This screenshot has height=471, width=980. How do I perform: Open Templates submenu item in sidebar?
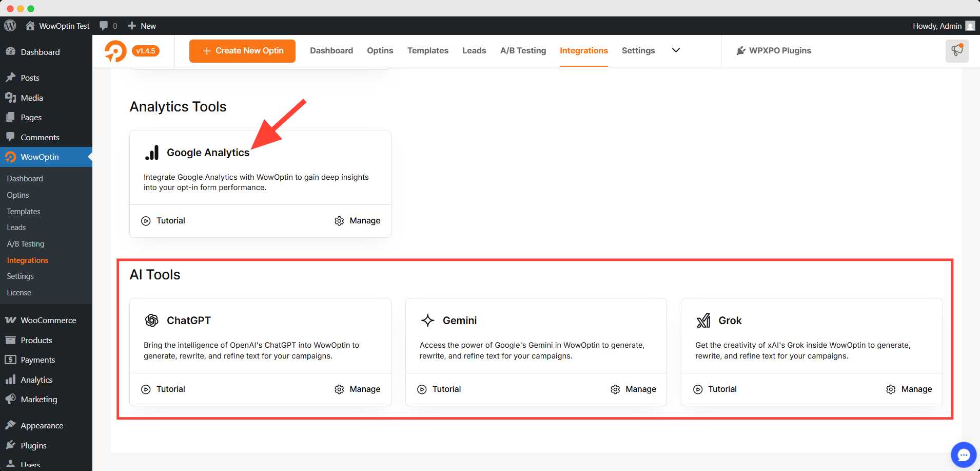(x=24, y=211)
